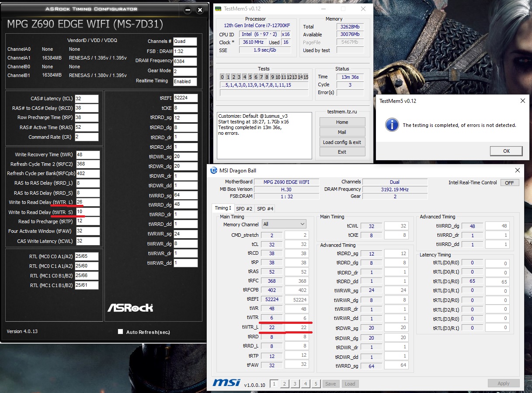
Task: Click the tRCD field in ASRock Configurator
Action: pos(87,108)
